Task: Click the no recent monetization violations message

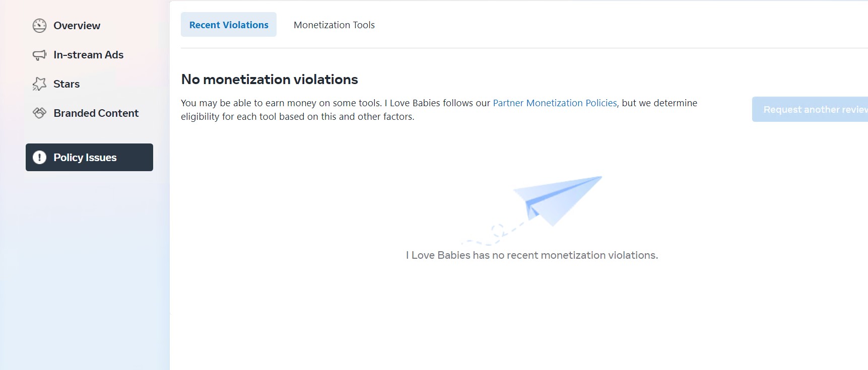Action: 531,255
